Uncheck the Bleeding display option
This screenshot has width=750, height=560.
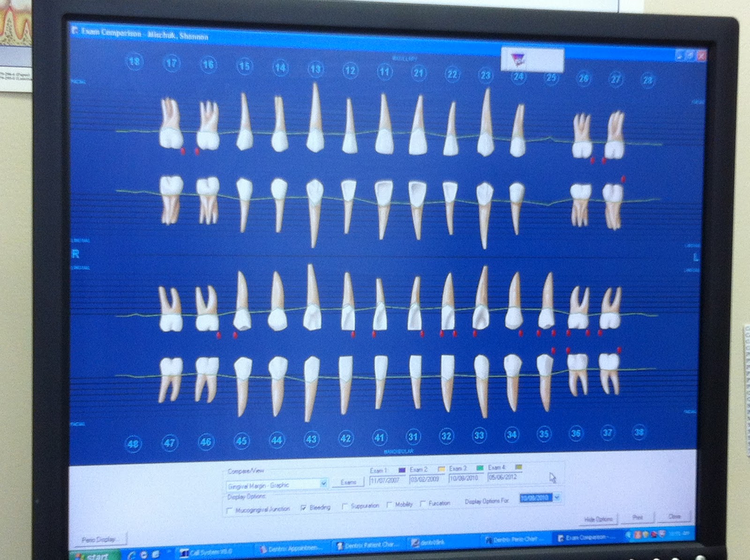click(304, 508)
